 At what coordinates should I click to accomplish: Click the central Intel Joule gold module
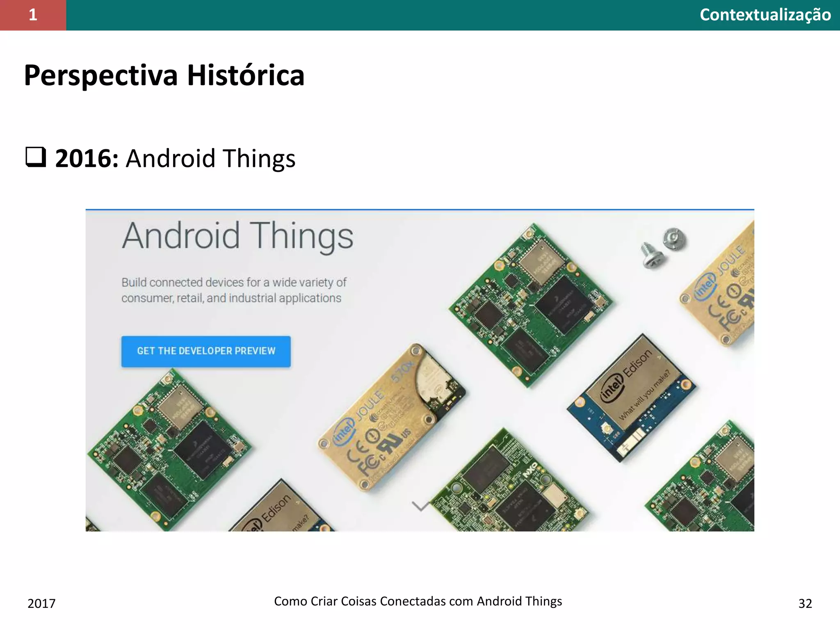tap(392, 417)
